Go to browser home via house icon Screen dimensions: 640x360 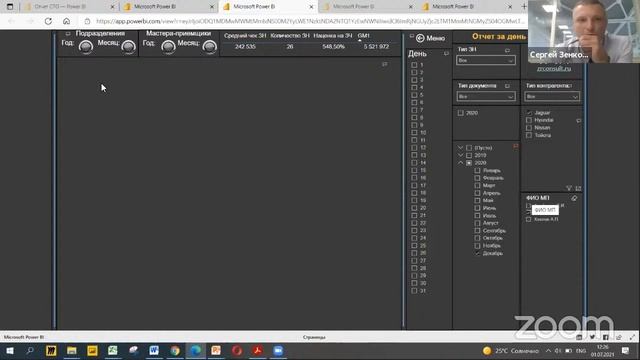[67, 21]
